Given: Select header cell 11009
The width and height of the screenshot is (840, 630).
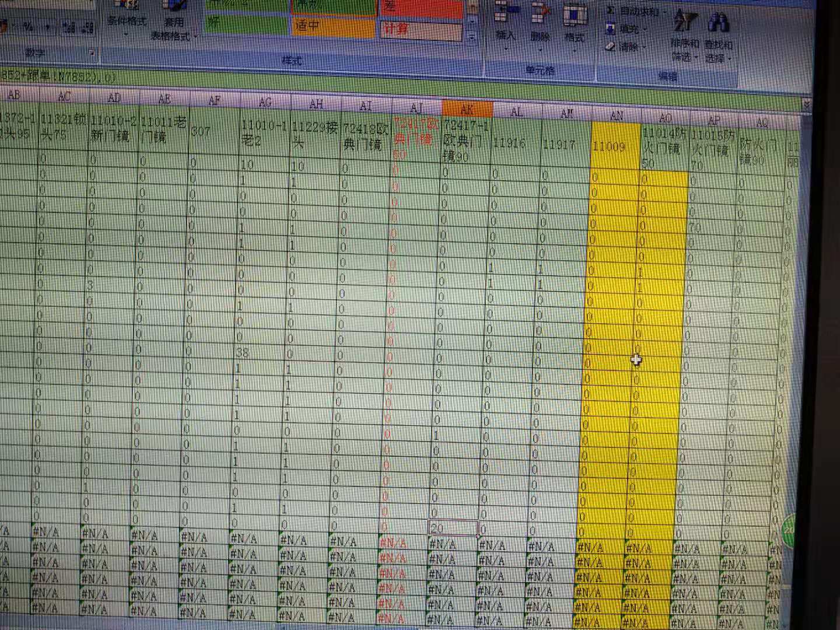Looking at the screenshot, I should (x=615, y=147).
